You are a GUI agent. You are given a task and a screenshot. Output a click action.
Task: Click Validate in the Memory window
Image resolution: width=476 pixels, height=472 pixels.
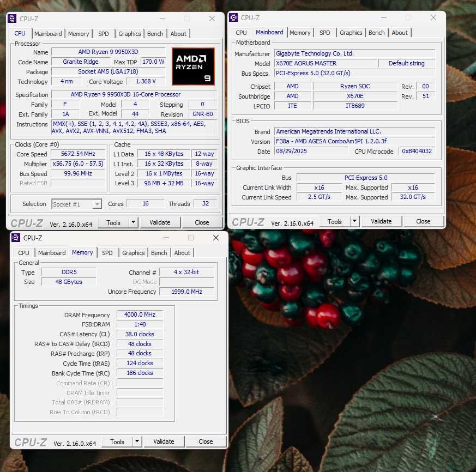[x=164, y=441]
